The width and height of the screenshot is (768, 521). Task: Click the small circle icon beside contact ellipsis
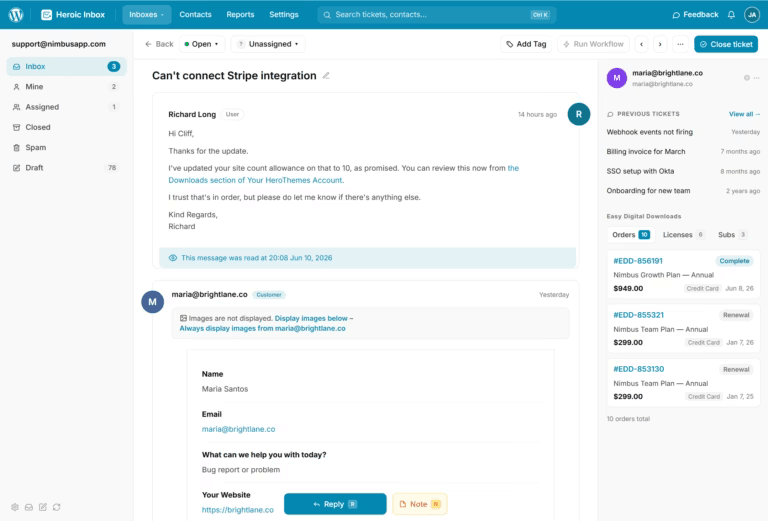(746, 78)
